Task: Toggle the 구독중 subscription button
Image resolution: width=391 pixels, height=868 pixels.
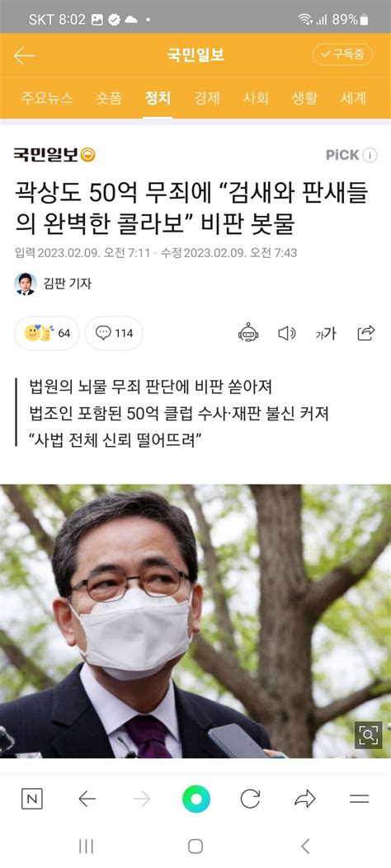Action: click(x=342, y=54)
